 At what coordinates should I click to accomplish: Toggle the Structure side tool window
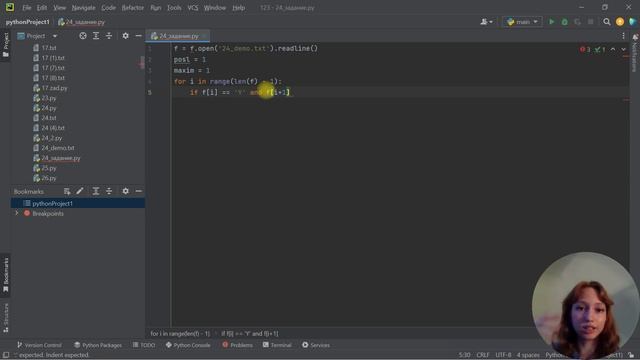[6, 318]
